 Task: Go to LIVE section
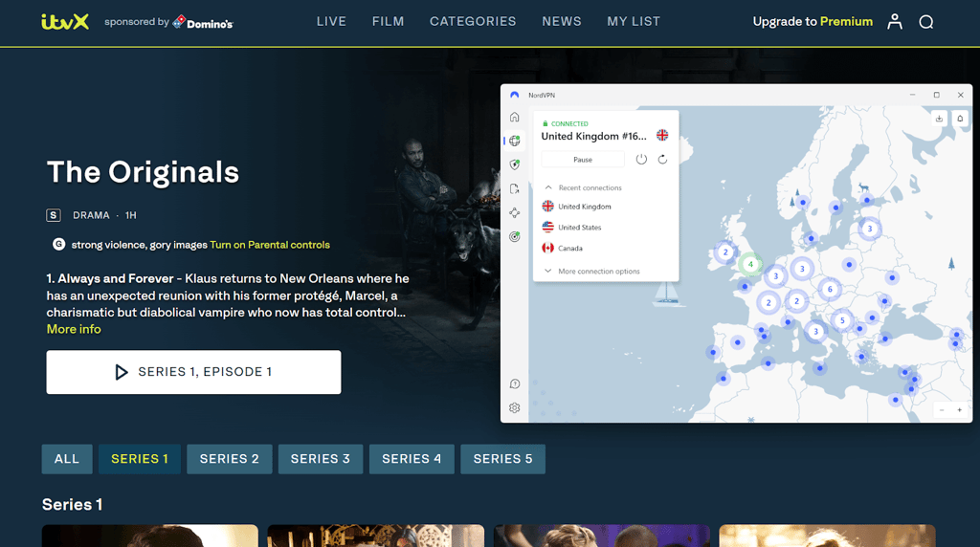pyautogui.click(x=331, y=22)
